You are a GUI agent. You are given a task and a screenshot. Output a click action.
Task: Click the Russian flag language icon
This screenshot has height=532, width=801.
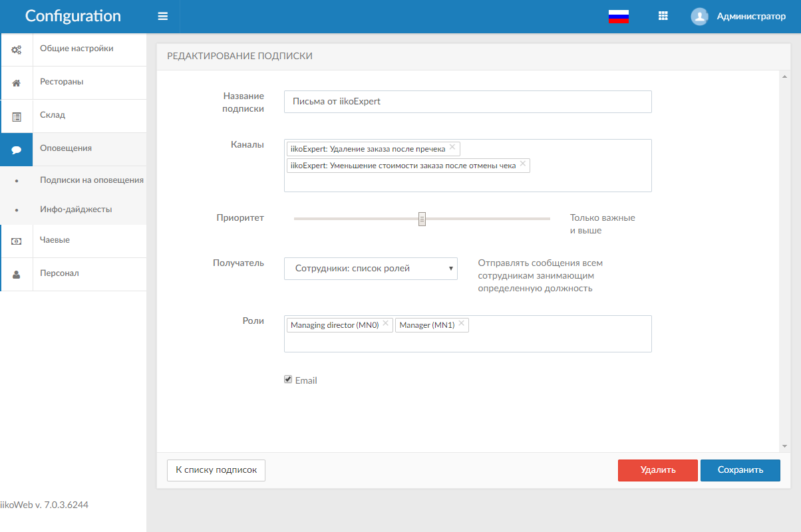619,17
